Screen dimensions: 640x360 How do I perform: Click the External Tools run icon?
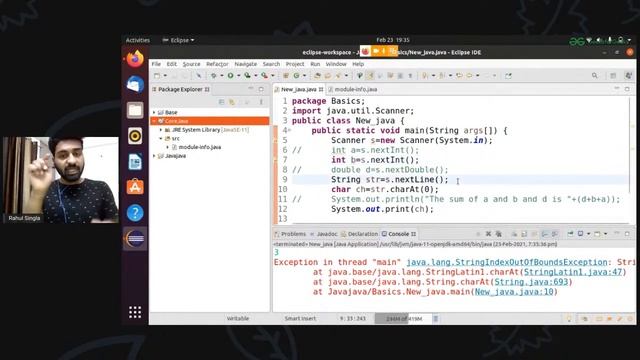(264, 76)
